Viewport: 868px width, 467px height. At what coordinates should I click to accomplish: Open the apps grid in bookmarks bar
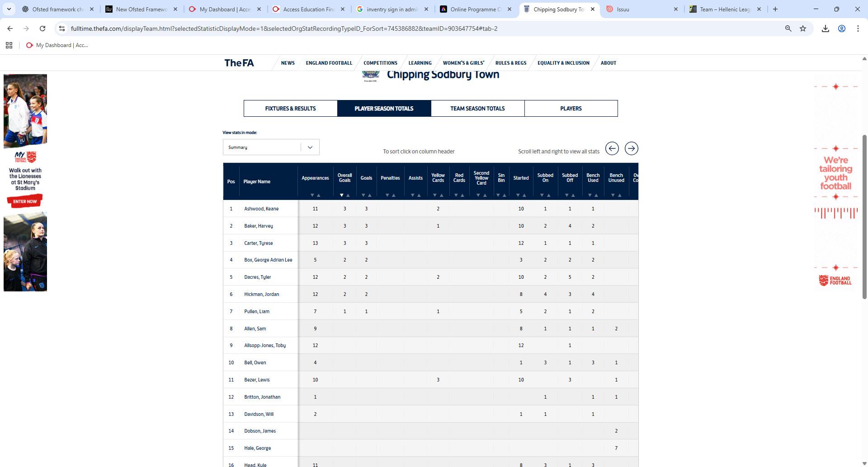pyautogui.click(x=9, y=45)
